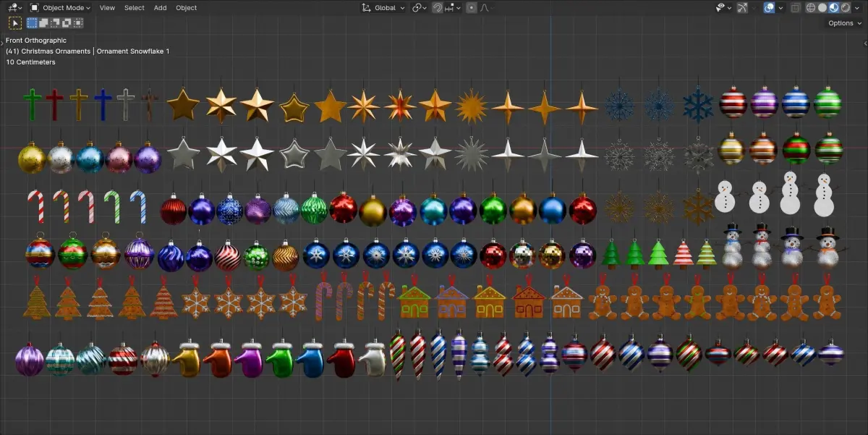Open the Object menu
This screenshot has width=868, height=435.
186,8
